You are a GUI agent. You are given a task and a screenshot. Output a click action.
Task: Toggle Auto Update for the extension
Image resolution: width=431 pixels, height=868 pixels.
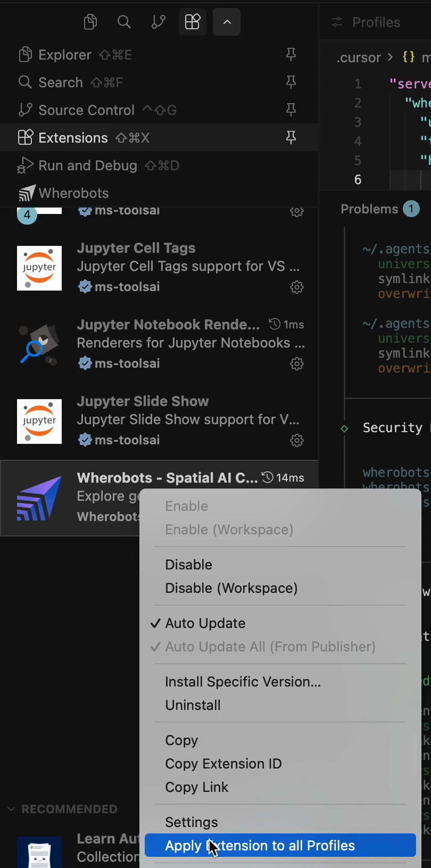pyautogui.click(x=205, y=623)
